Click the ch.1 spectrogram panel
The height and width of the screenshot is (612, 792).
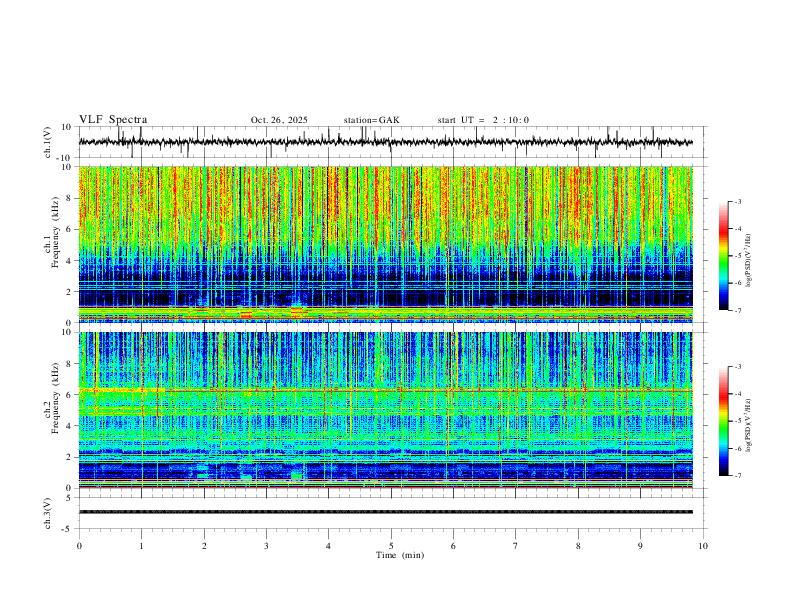pos(385,244)
